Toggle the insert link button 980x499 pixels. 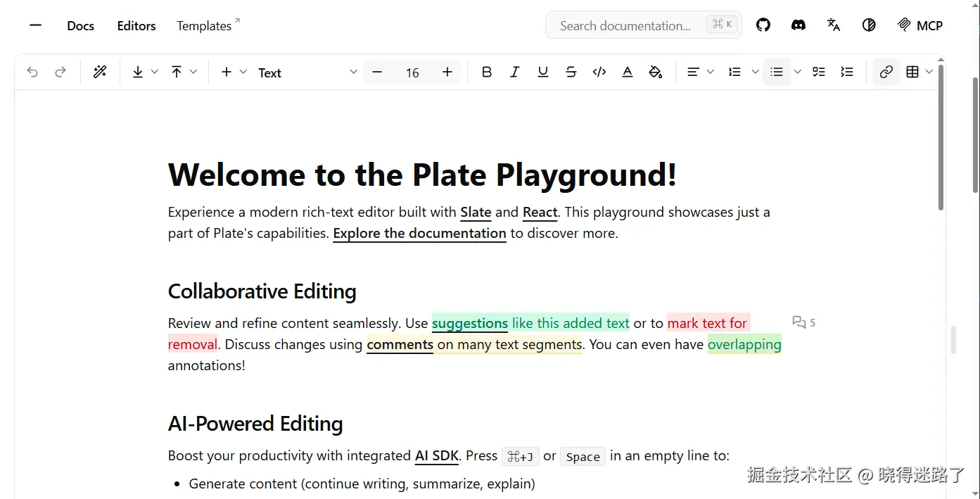coord(886,72)
